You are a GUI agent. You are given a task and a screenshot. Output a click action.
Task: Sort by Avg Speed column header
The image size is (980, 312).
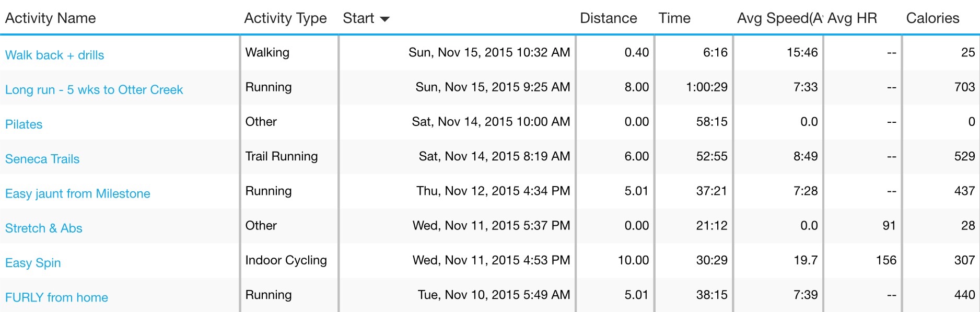point(778,18)
